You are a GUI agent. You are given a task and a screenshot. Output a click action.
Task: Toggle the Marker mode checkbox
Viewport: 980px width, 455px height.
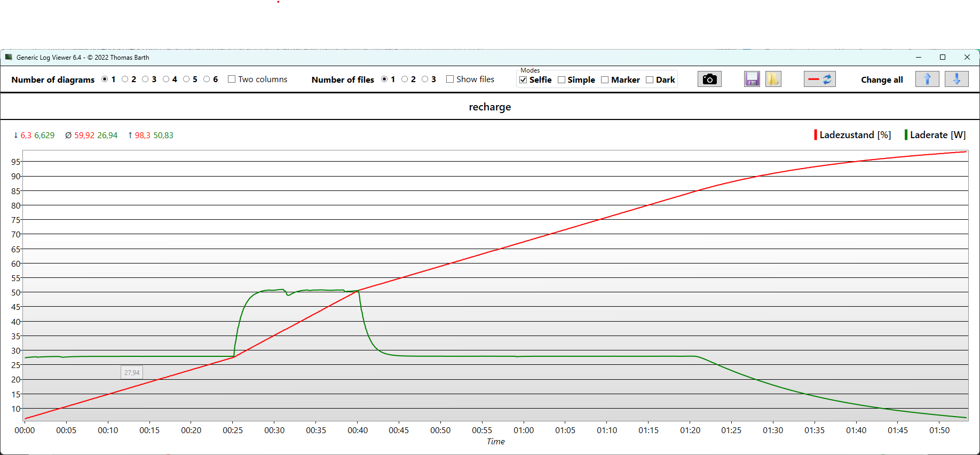coord(605,80)
